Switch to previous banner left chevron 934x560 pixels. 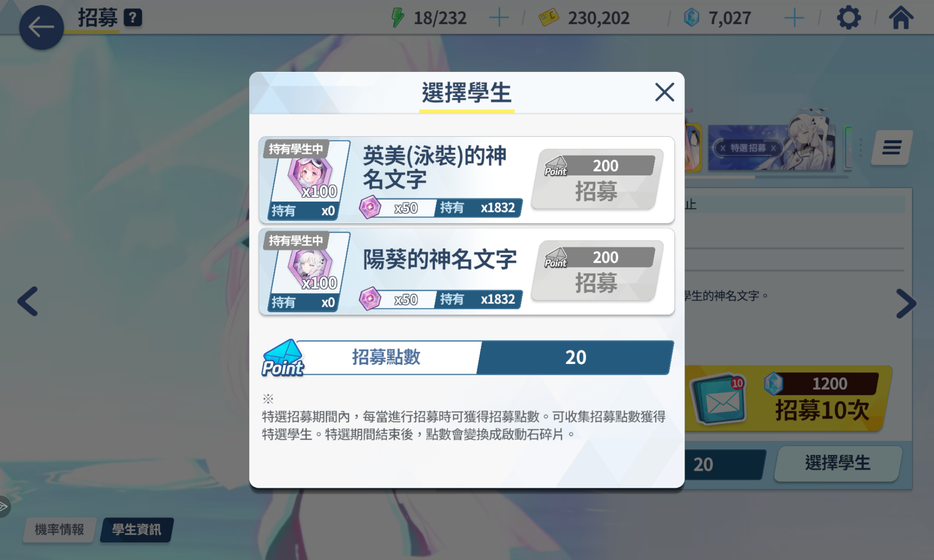(x=28, y=301)
